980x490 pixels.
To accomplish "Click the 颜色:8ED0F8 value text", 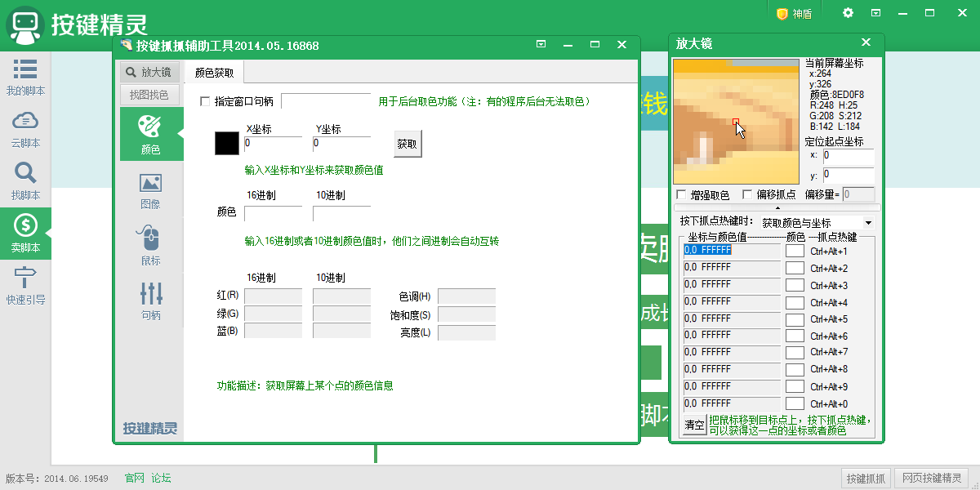I will point(836,95).
